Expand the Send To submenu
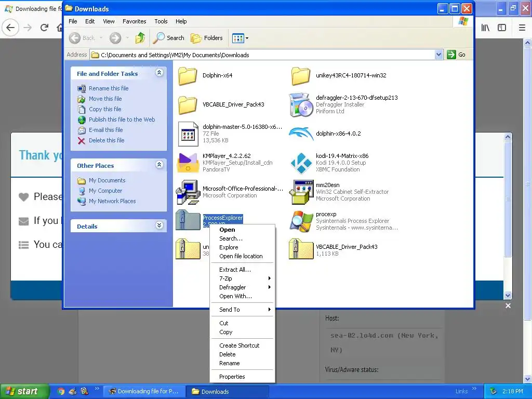The image size is (532, 399). click(242, 310)
